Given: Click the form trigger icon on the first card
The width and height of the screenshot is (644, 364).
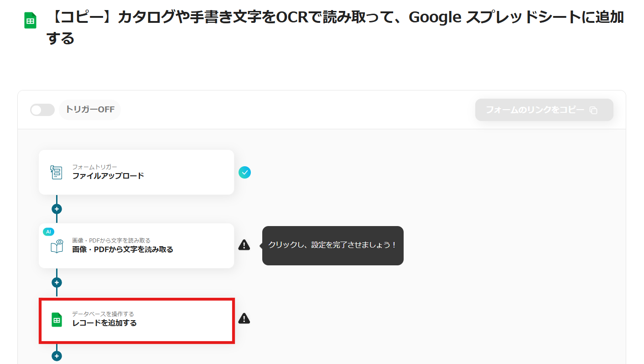Looking at the screenshot, I should [56, 172].
